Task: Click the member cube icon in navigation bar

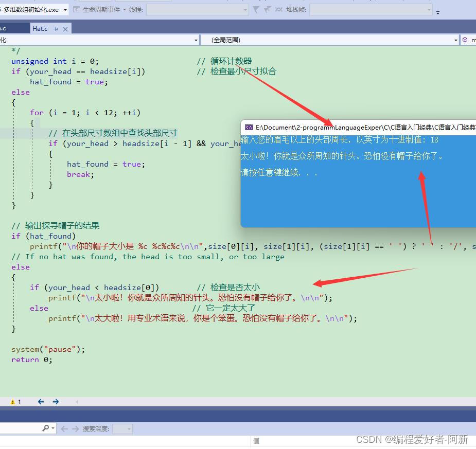Action: click(465, 40)
